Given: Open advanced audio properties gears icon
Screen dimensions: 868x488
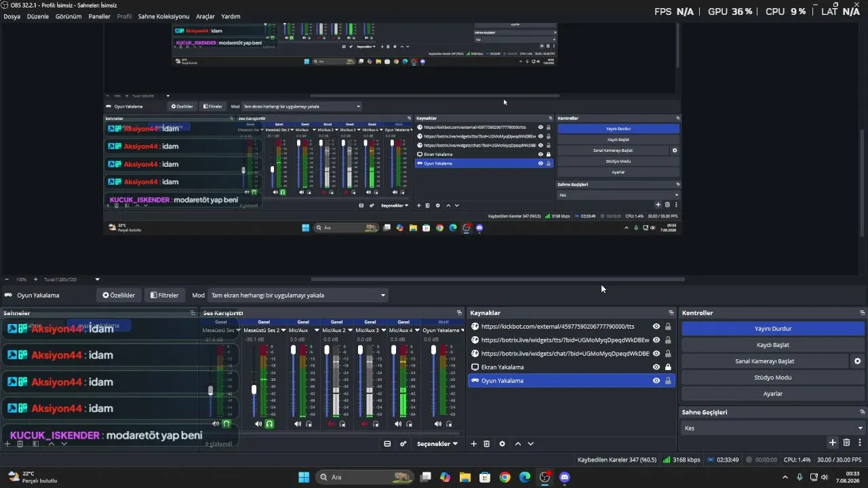Looking at the screenshot, I should (403, 444).
